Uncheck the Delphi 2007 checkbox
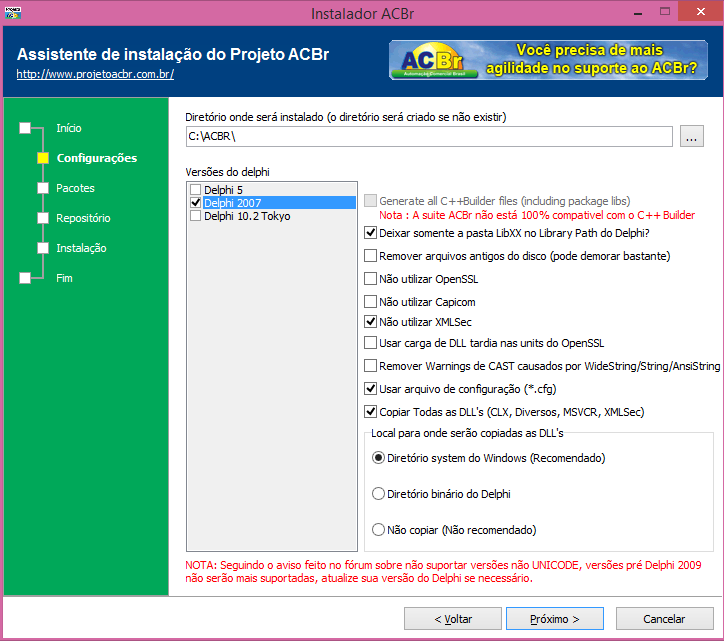 click(196, 202)
